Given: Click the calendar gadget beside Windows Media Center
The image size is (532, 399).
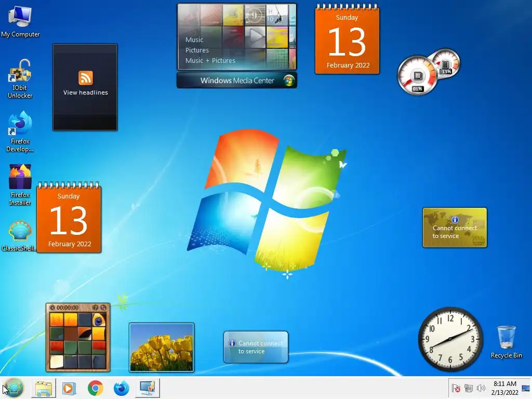Looking at the screenshot, I should [x=347, y=39].
